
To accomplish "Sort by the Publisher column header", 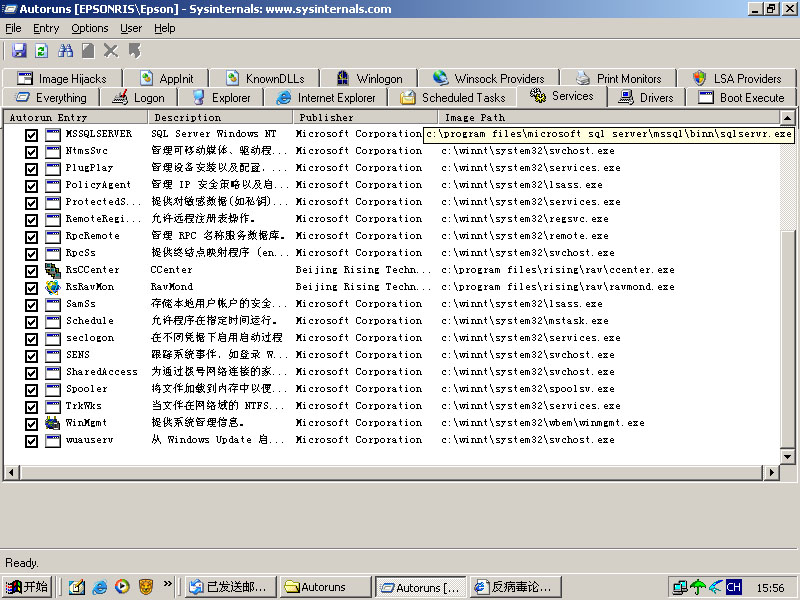I will [365, 117].
